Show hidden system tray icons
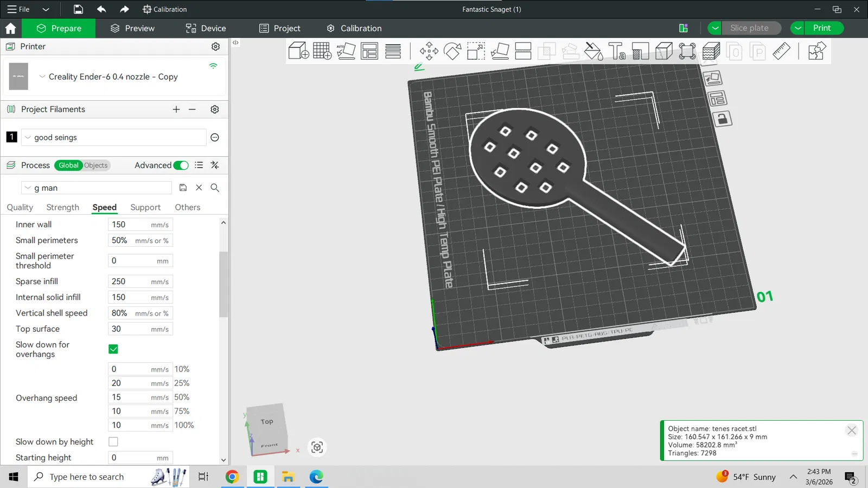The height and width of the screenshot is (488, 868). [793, 477]
